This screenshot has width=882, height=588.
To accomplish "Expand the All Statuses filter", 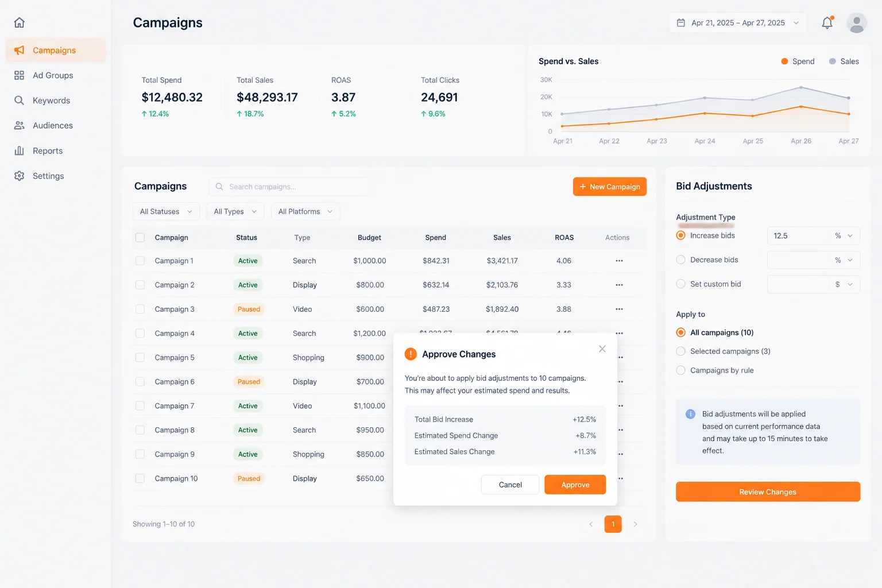I will click(x=166, y=211).
